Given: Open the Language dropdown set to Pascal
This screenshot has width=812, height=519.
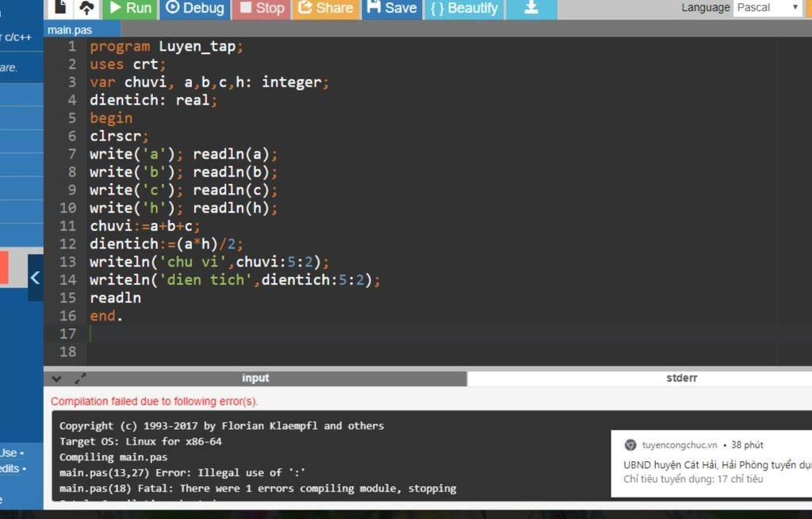Looking at the screenshot, I should click(x=768, y=8).
